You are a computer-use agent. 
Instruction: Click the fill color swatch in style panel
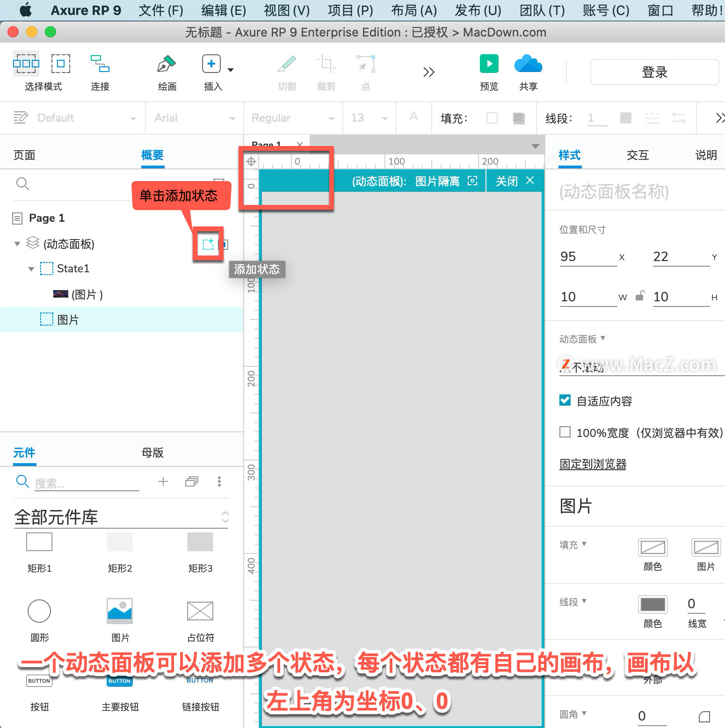[x=652, y=547]
